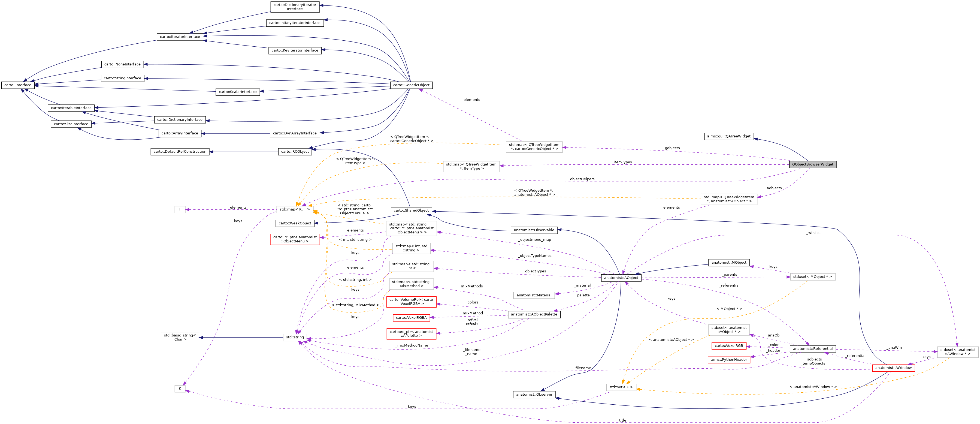The width and height of the screenshot is (980, 424).
Task: Click anatomist::AObjectPalette node
Action: (534, 314)
